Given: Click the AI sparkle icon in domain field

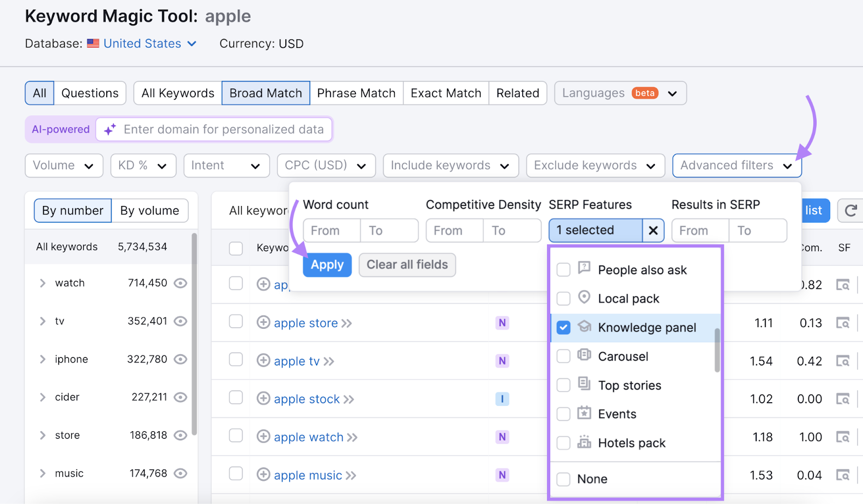Looking at the screenshot, I should coord(111,129).
